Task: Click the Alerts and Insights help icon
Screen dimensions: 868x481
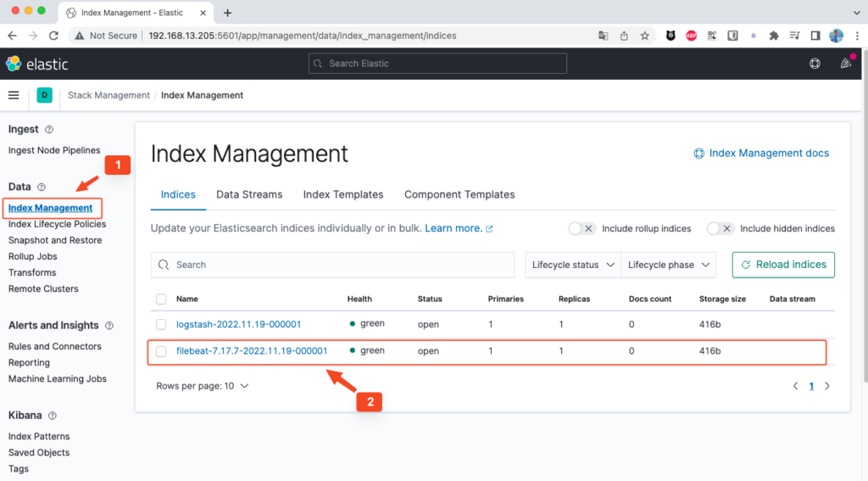Action: [x=109, y=326]
